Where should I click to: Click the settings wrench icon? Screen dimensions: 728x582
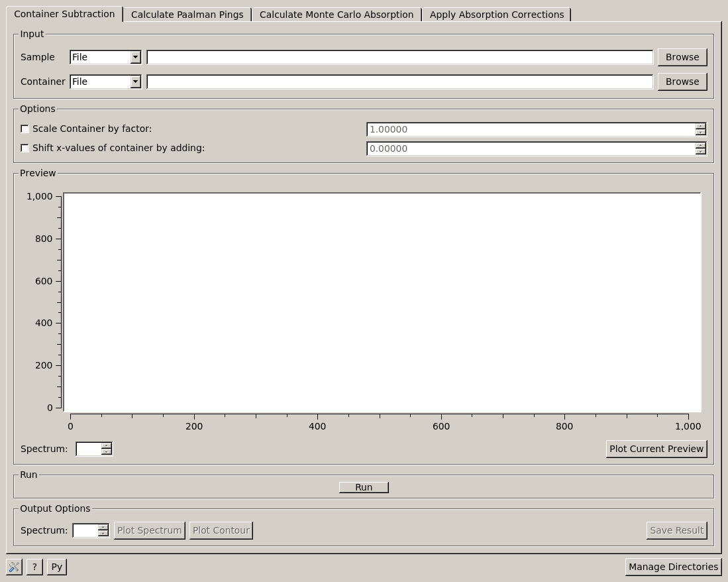click(x=14, y=567)
